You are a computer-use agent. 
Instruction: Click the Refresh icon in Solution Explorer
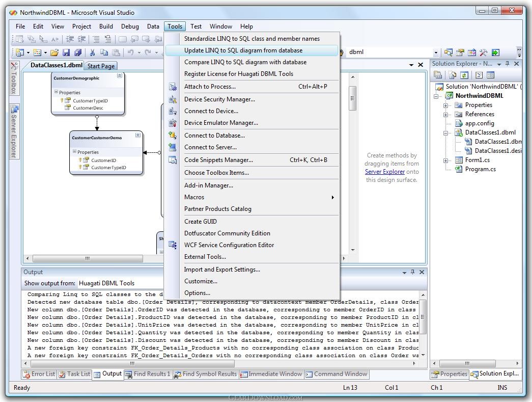[464, 75]
